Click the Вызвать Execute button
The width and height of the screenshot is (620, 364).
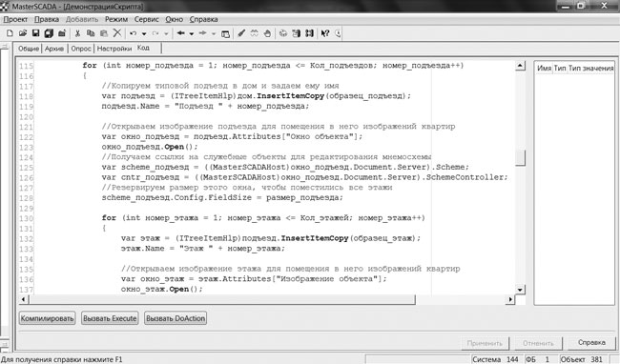tap(110, 318)
